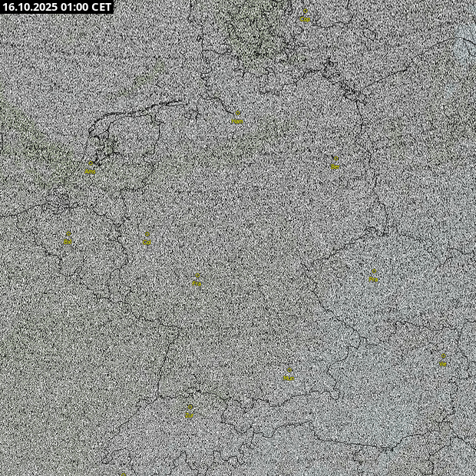Click the North Sea area off the Netherlands

(x=46, y=115)
